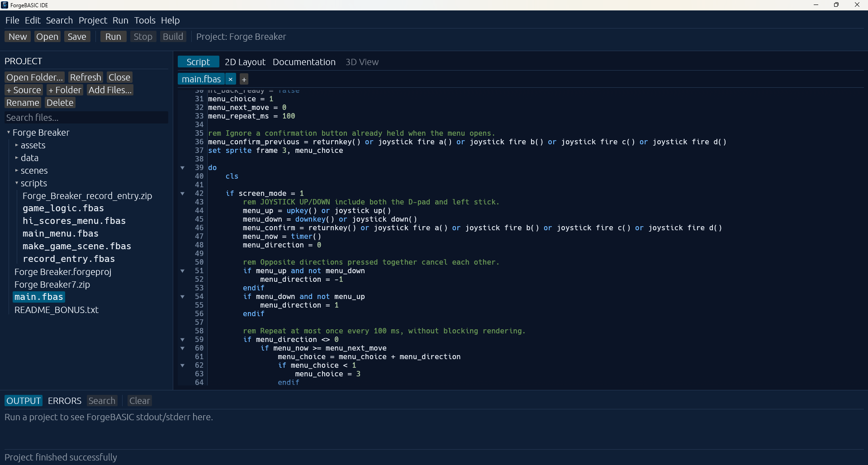Image resolution: width=868 pixels, height=465 pixels.
Task: Close the main.fbas editor tab
Action: click(x=230, y=79)
